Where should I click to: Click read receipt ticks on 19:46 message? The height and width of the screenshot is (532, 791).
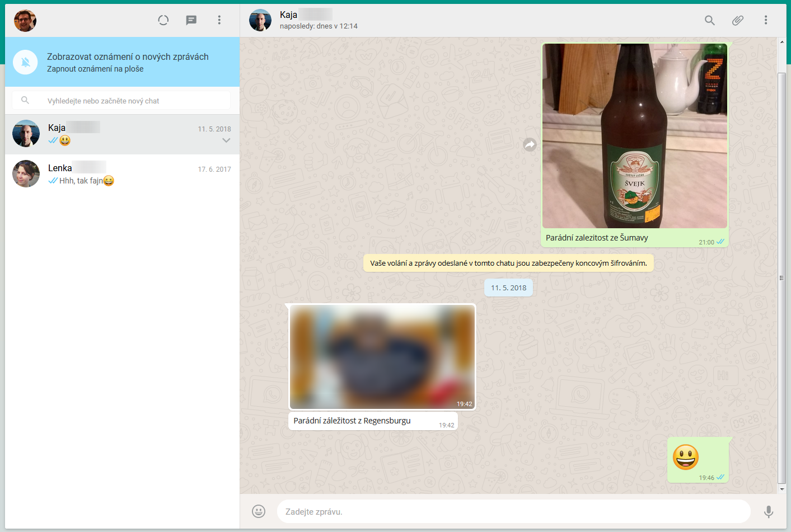click(720, 477)
